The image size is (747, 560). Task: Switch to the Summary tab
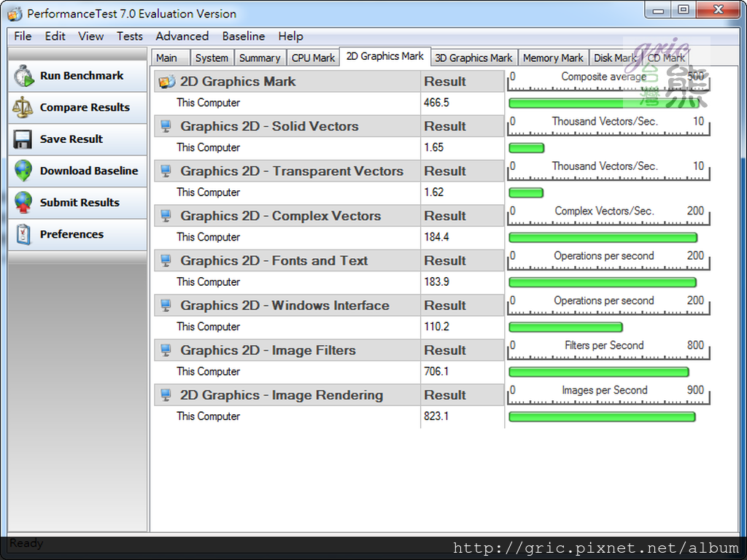(260, 58)
